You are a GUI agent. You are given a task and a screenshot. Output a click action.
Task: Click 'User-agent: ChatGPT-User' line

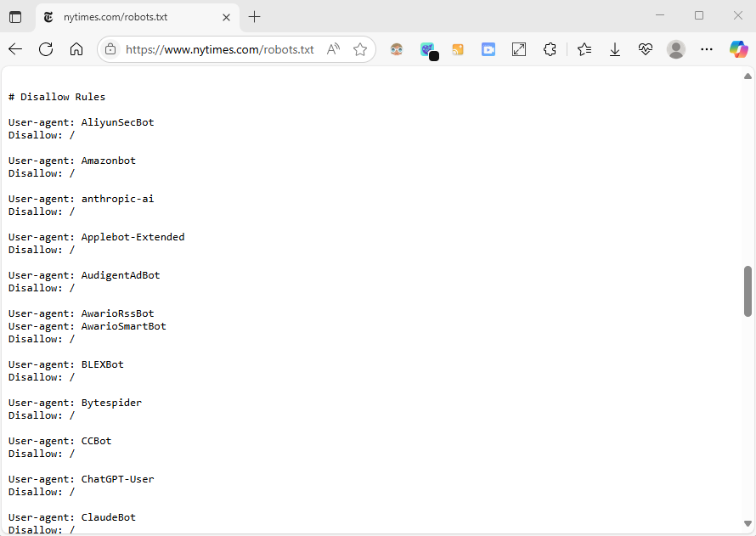[x=81, y=479]
